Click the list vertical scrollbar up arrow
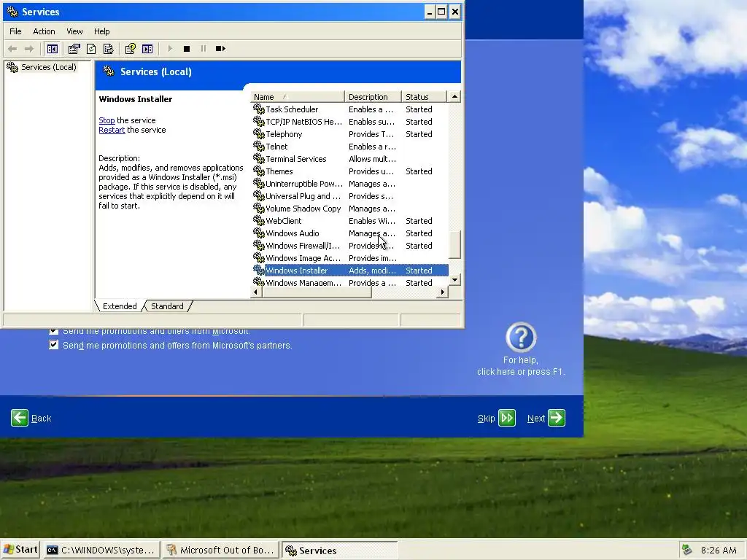The height and width of the screenshot is (560, 747). (455, 97)
